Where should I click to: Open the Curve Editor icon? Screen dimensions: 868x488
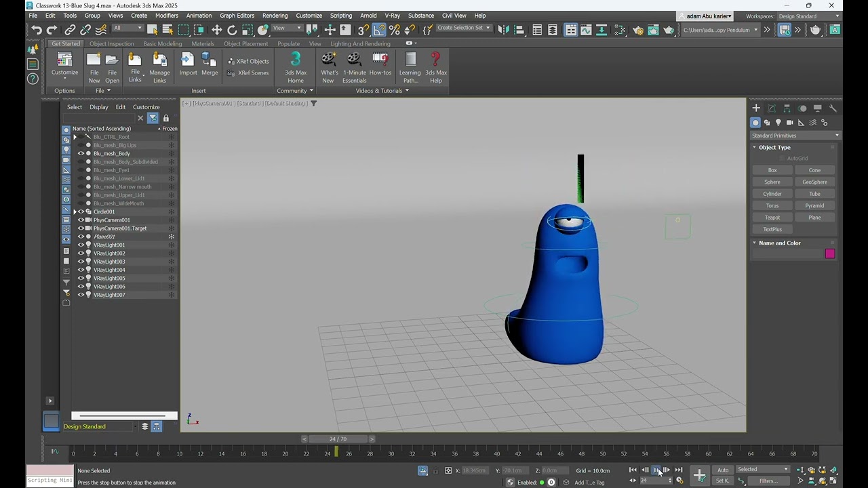pos(586,30)
